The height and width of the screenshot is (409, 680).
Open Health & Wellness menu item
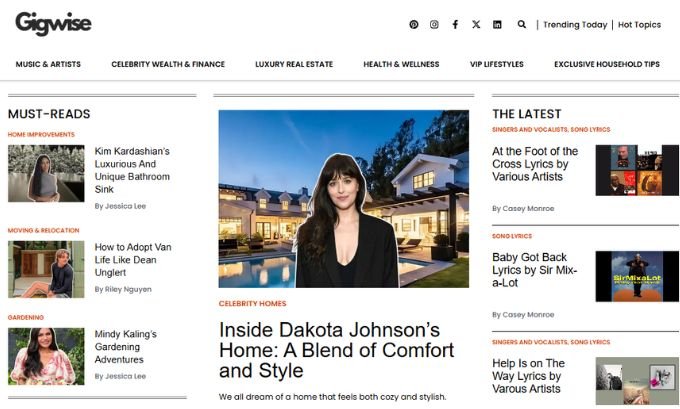[401, 64]
